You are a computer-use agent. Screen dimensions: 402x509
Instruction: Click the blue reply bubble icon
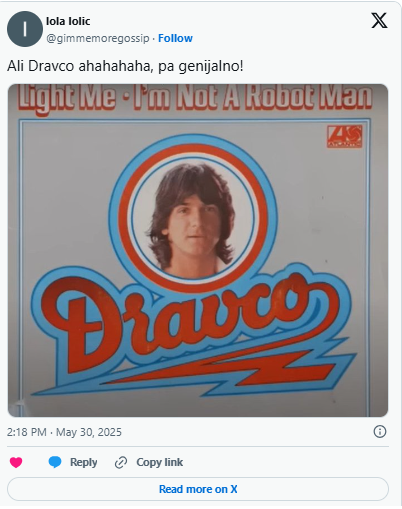click(x=55, y=462)
